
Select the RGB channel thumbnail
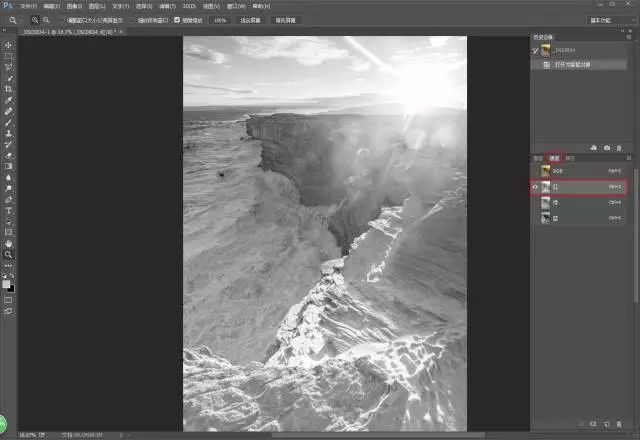coord(546,171)
